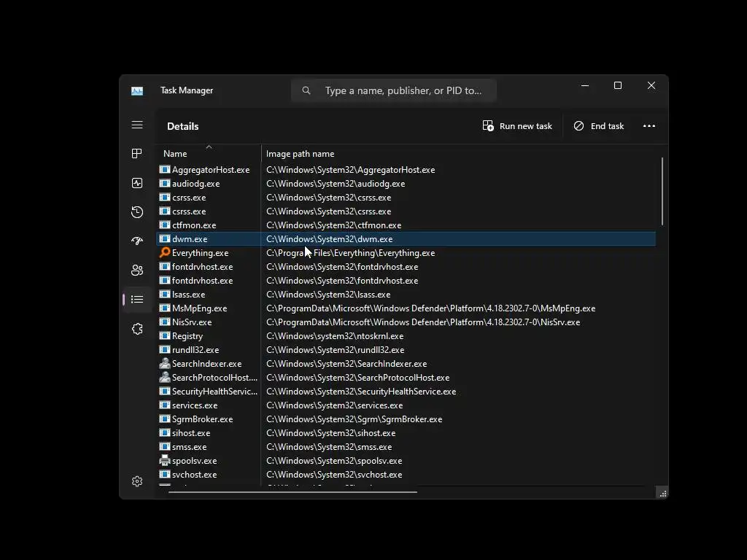Focus the search box for name, publisher, PID
Image resolution: width=747 pixels, height=560 pixels.
point(394,90)
